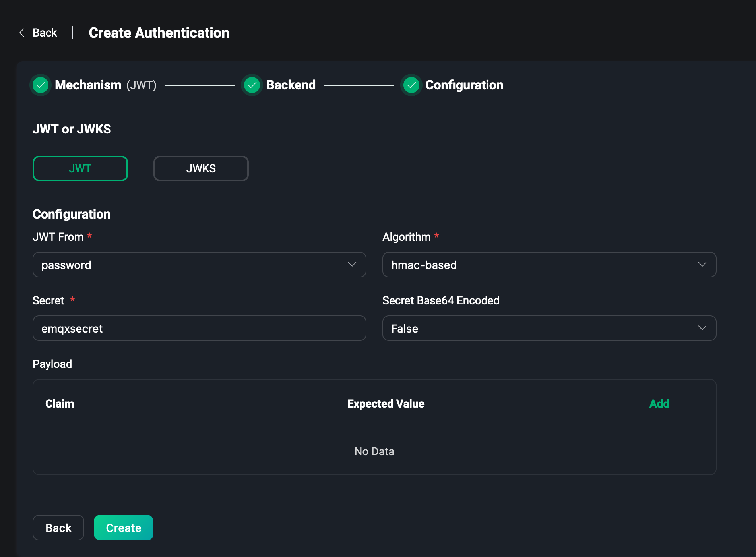Click the back arrow chevron icon
This screenshot has height=557, width=756.
pos(22,33)
